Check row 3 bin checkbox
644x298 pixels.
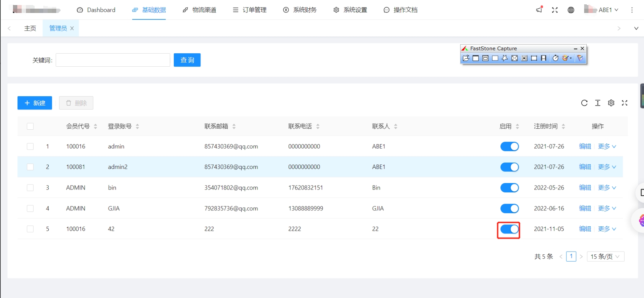(x=30, y=188)
